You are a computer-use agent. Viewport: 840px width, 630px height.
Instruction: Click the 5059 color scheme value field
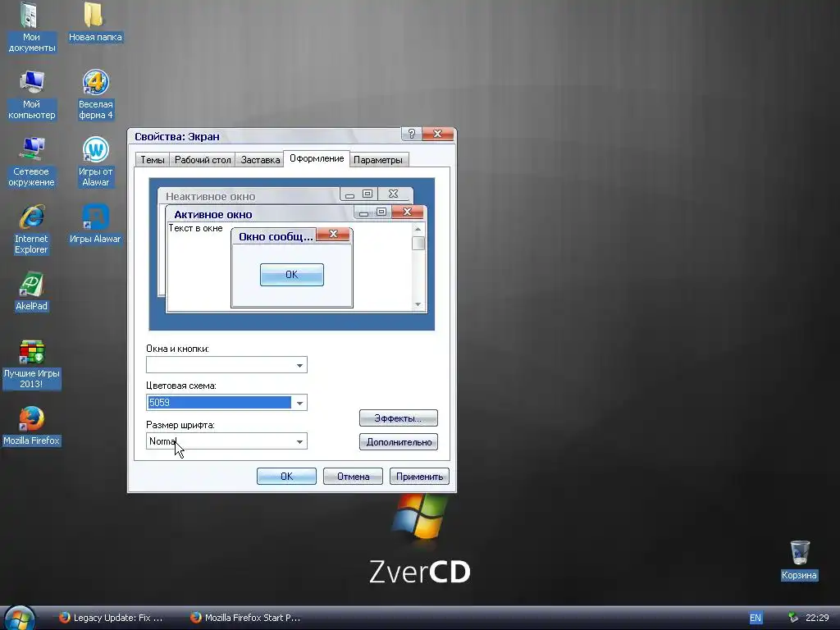coord(219,402)
